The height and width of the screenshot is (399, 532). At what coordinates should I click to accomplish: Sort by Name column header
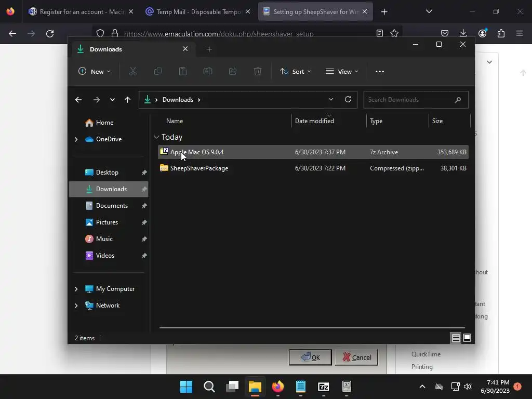click(224, 121)
